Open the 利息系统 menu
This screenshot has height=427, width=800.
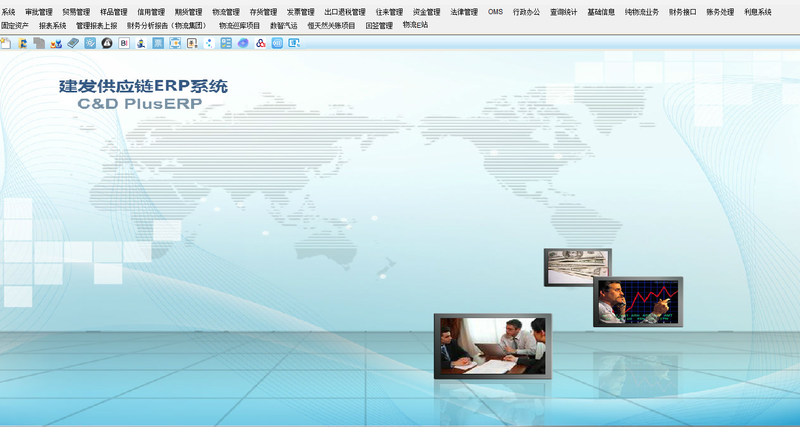point(758,12)
